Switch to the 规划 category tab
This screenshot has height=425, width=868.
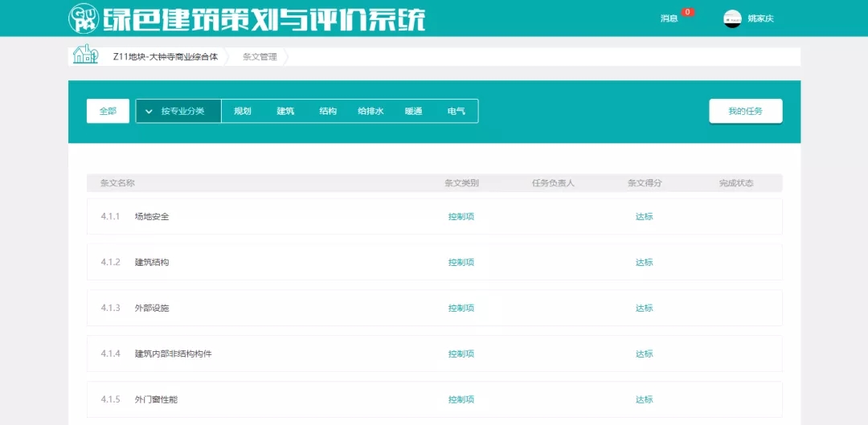(x=243, y=112)
